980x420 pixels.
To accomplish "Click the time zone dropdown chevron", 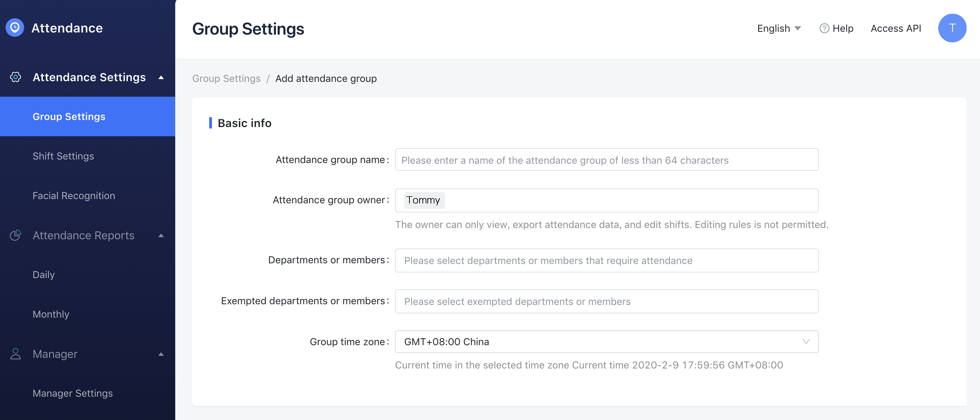I will click(806, 342).
